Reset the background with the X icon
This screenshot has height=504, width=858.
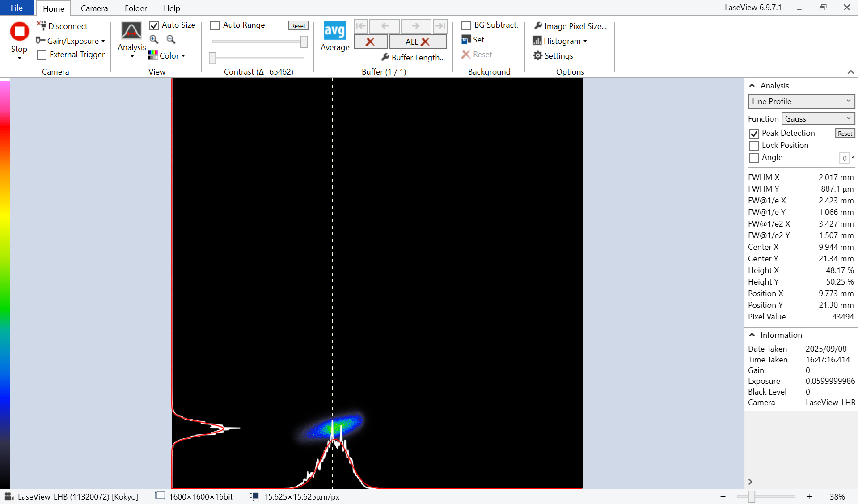pos(466,55)
